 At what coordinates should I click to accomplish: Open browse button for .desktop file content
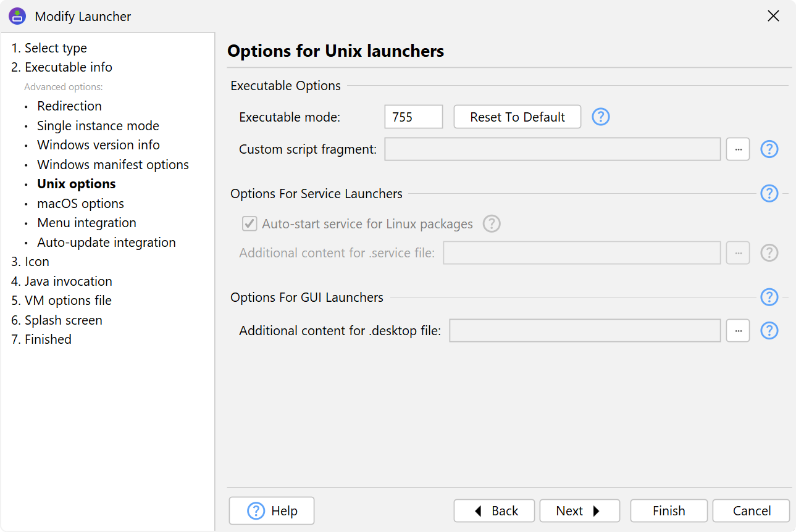(737, 331)
